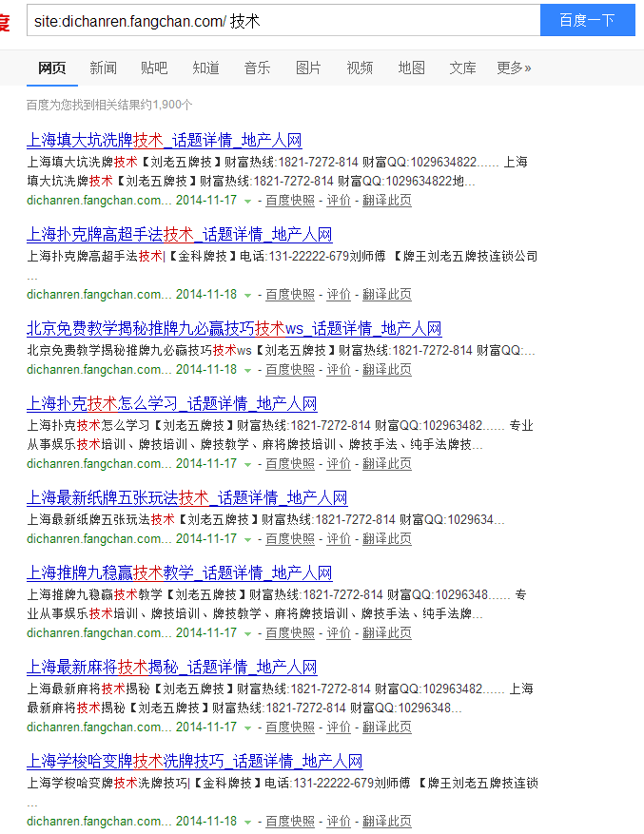Open the 知道 tab
The height and width of the screenshot is (834, 644).
click(206, 68)
